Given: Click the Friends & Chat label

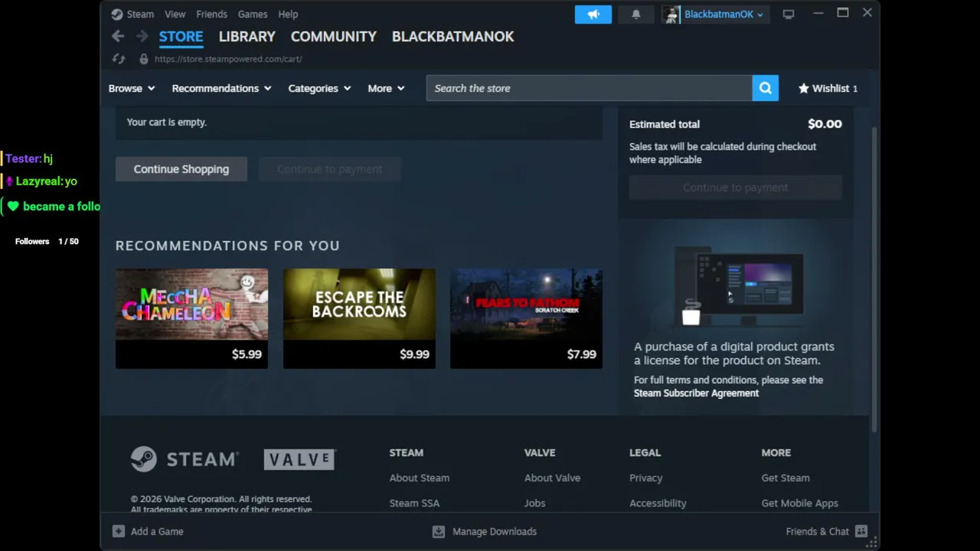Looking at the screenshot, I should (817, 531).
